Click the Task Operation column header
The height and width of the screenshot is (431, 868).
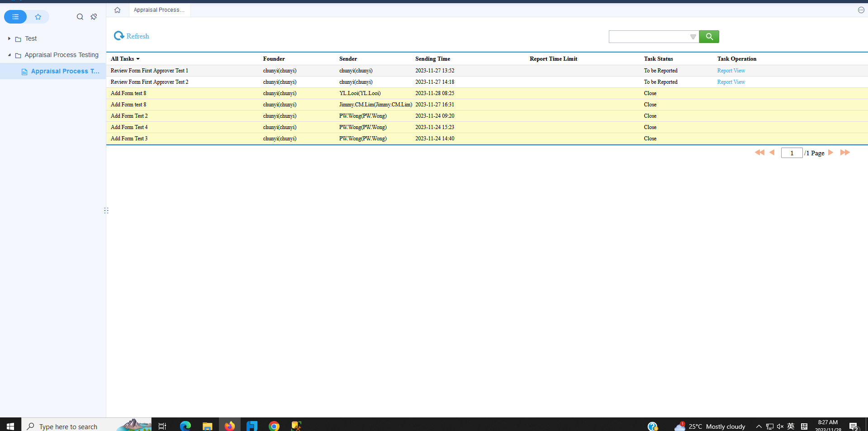tap(736, 59)
